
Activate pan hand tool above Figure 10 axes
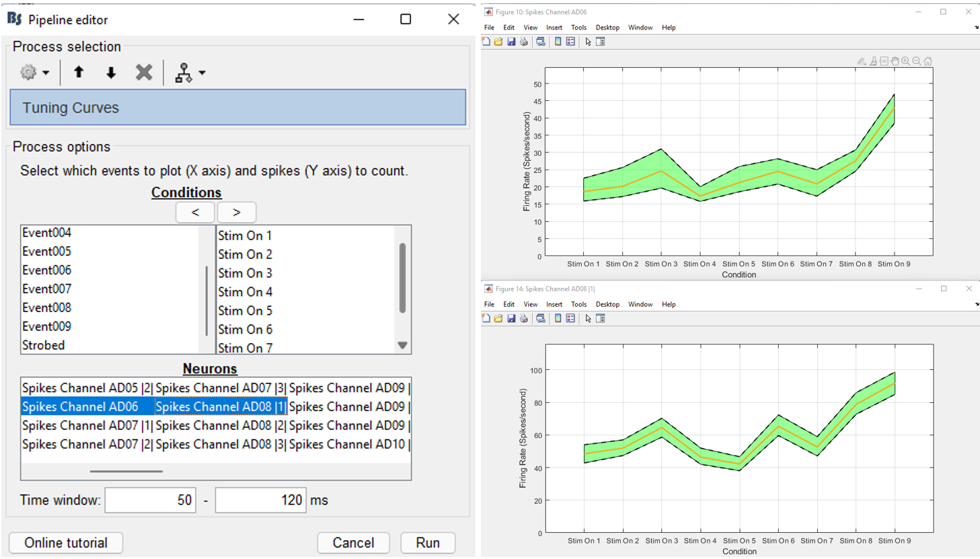pos(895,61)
